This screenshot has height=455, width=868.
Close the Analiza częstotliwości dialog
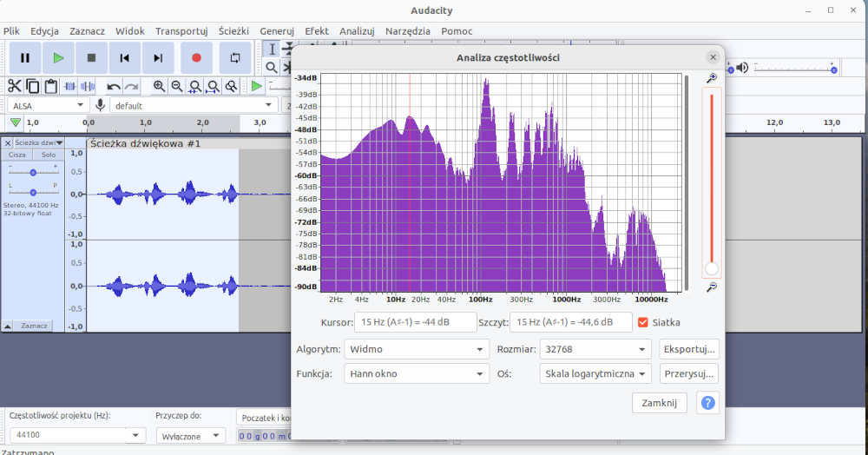713,57
